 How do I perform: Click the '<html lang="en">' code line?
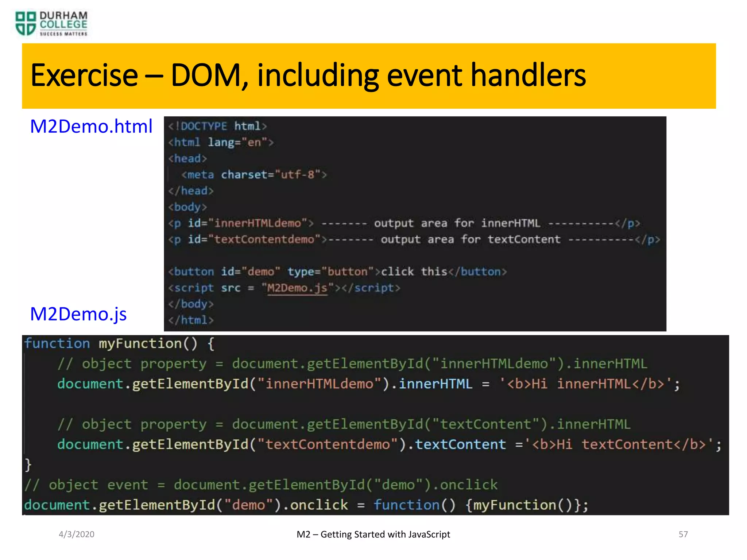[221, 142]
